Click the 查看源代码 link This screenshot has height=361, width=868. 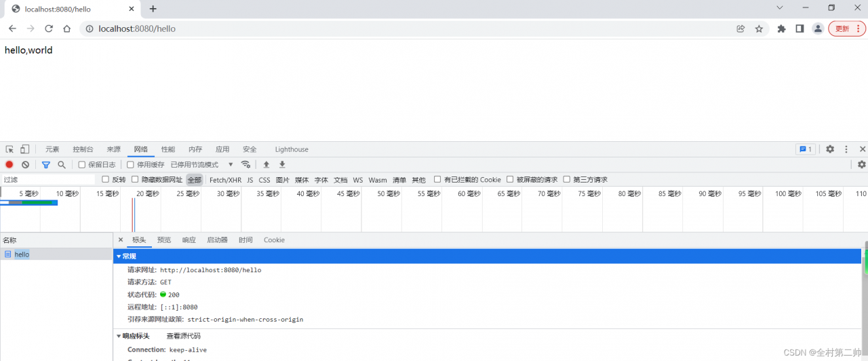[184, 336]
